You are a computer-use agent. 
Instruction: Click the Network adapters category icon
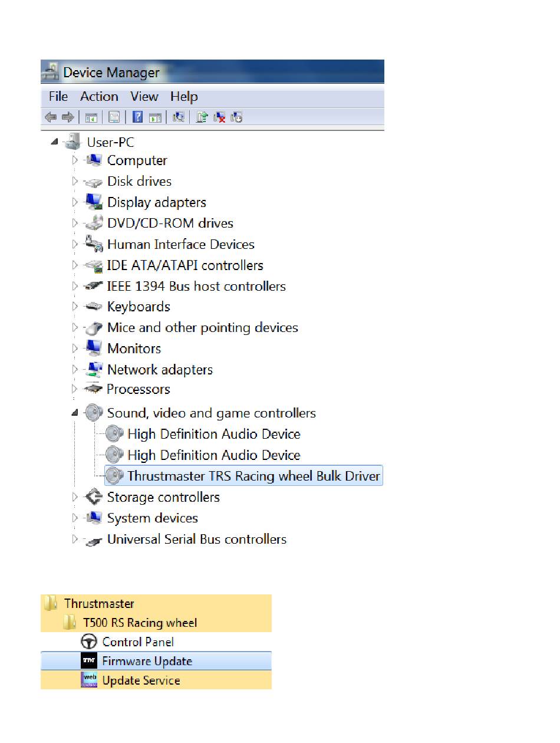point(94,370)
